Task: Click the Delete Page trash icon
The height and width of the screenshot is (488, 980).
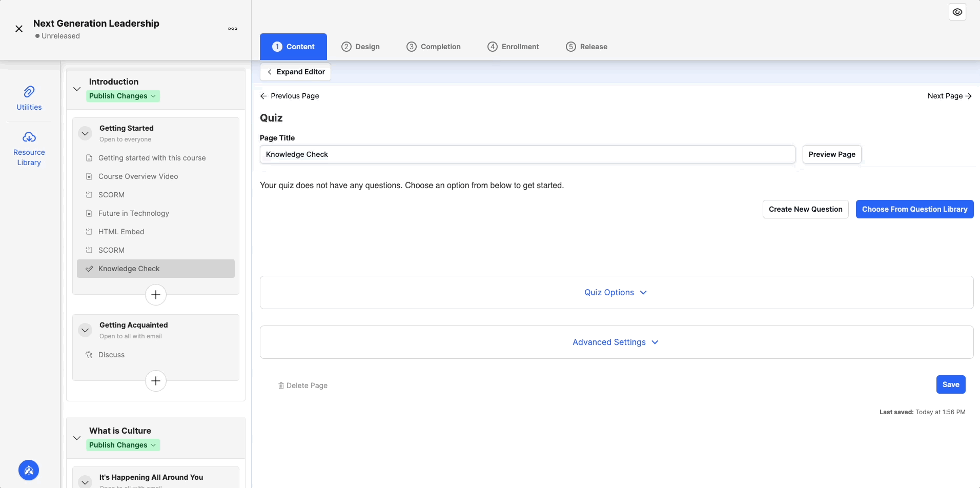Action: 281,385
